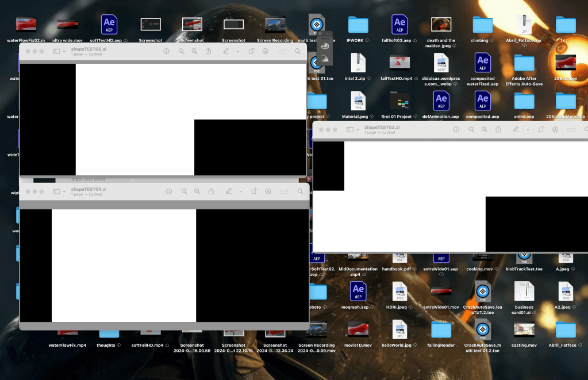
Task: Click the shapeTEST04.ai window title
Action: 89,189
